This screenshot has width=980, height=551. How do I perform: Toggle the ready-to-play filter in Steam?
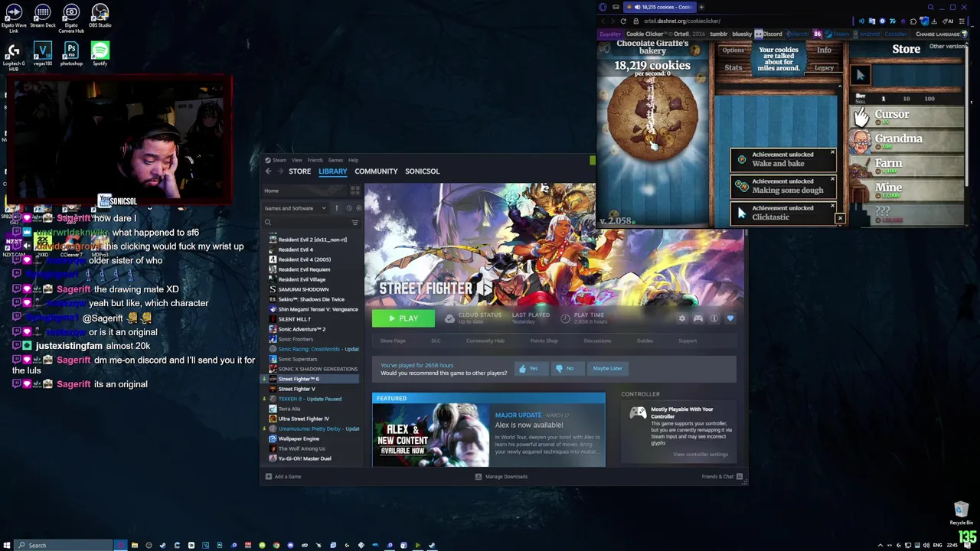[358, 208]
